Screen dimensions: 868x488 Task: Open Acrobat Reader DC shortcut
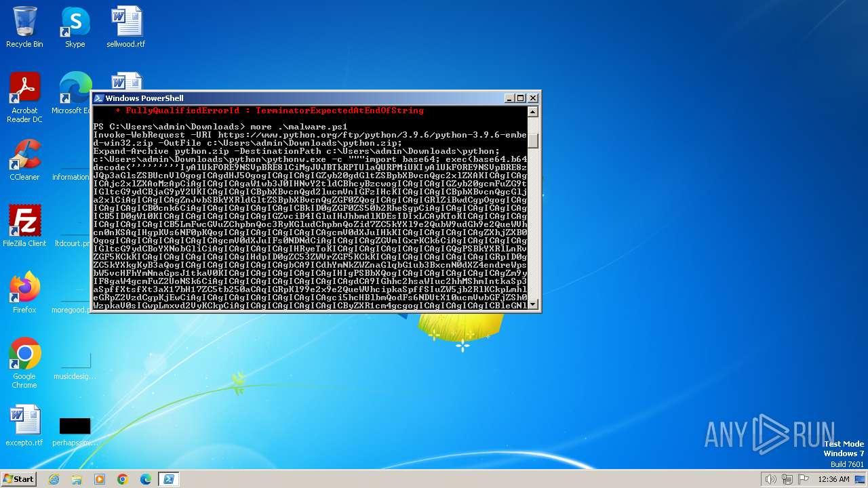pos(24,98)
